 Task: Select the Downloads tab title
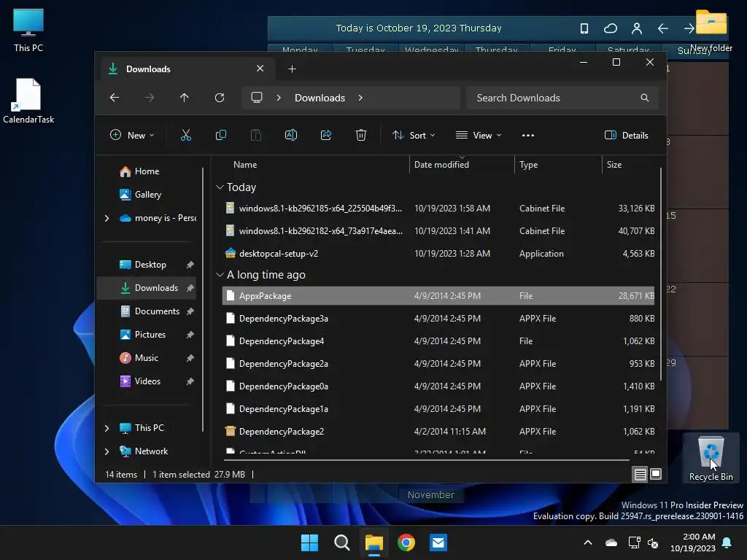click(x=148, y=69)
